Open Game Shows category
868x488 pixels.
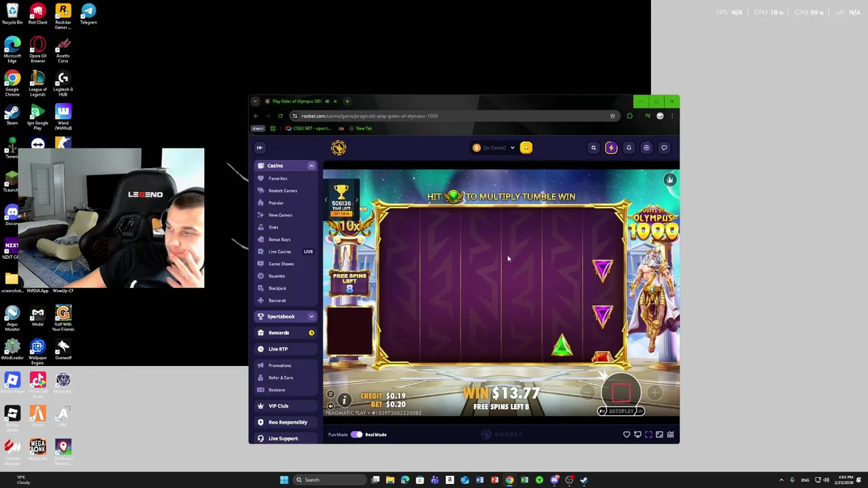[x=281, y=264]
